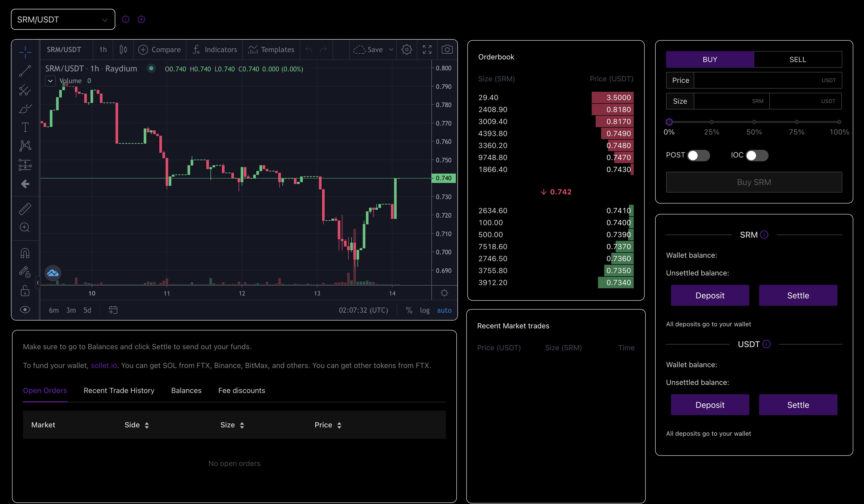The height and width of the screenshot is (504, 864).
Task: Select the trend line drawing tool
Action: coord(25,71)
